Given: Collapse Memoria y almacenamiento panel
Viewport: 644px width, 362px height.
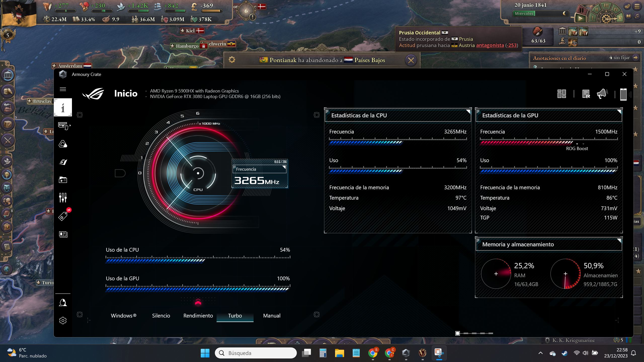Looking at the screenshot, I should point(619,241).
